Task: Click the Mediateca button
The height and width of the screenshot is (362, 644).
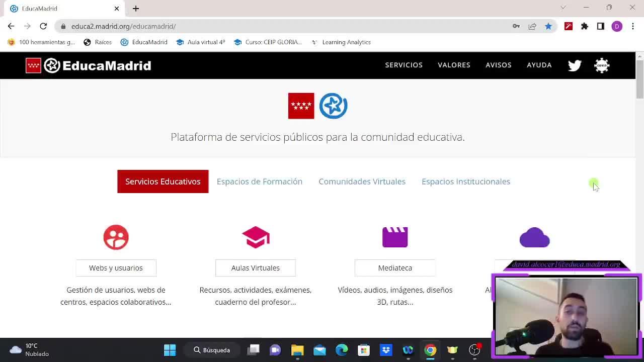Action: 395,268
